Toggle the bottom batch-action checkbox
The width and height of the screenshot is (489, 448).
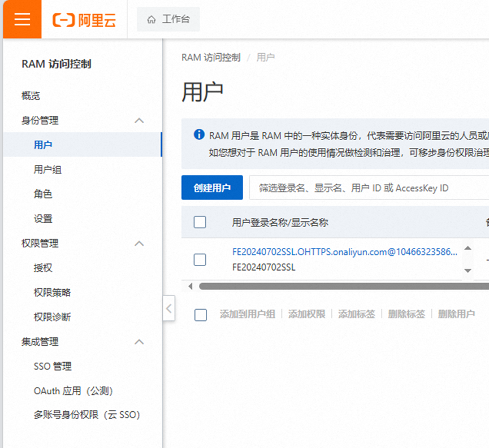(200, 315)
